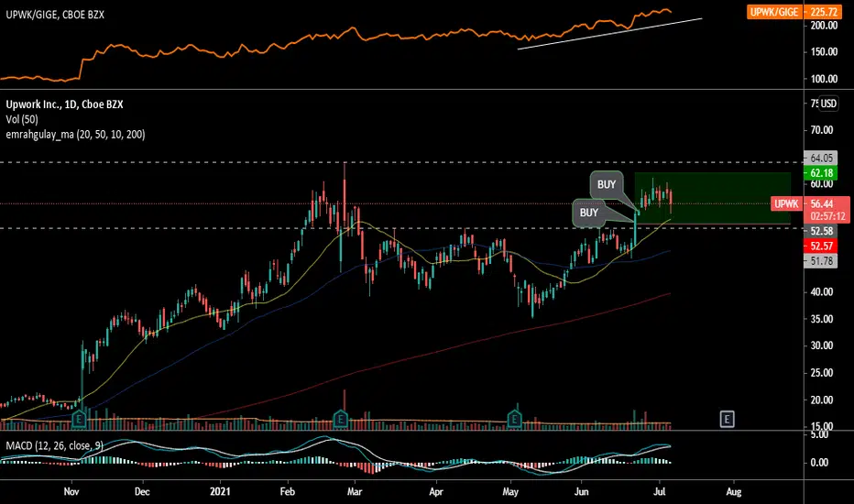Click the 51.78 price label
Image resolution: width=854 pixels, height=504 pixels.
(x=821, y=261)
